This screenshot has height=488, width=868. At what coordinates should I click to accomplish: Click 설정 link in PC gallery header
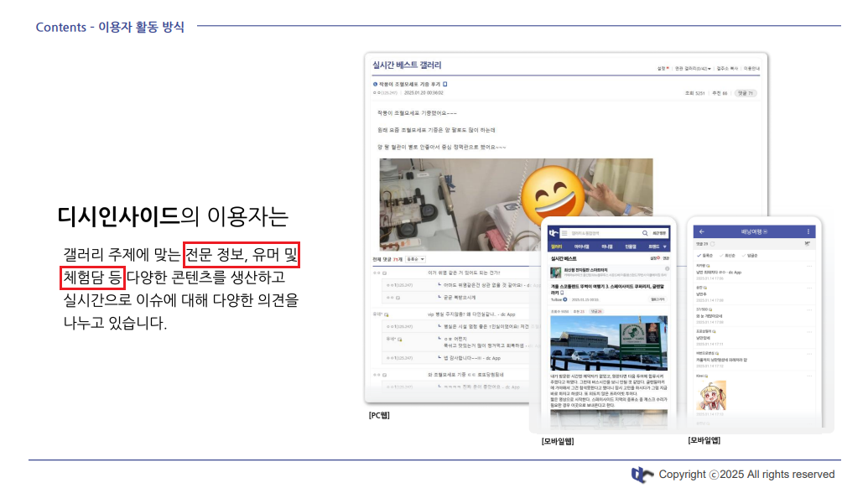tap(663, 69)
